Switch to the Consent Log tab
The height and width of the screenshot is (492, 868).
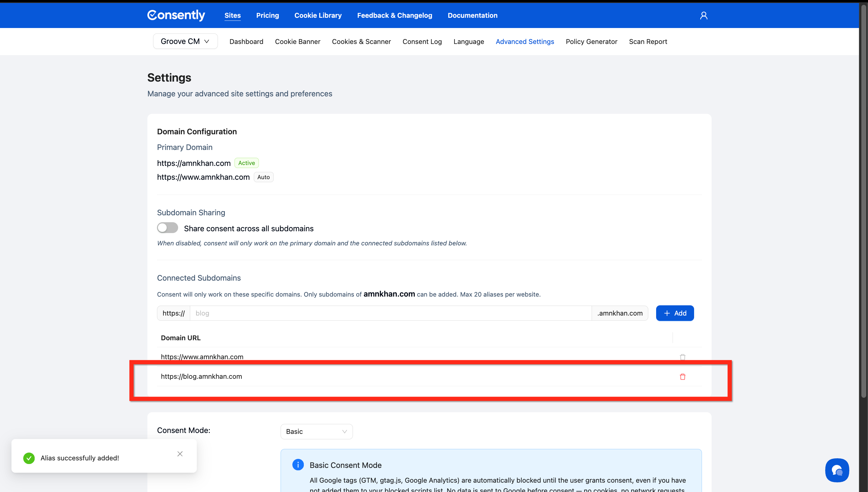[x=422, y=42]
